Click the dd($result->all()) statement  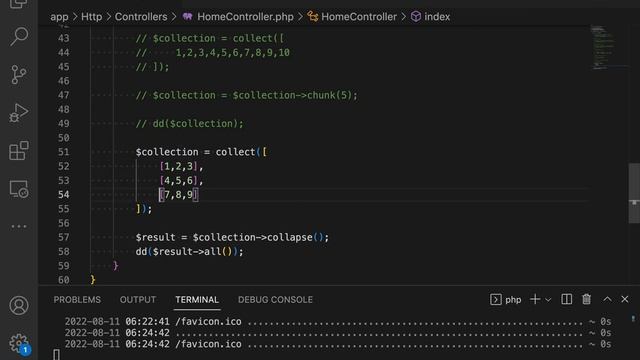(x=189, y=252)
